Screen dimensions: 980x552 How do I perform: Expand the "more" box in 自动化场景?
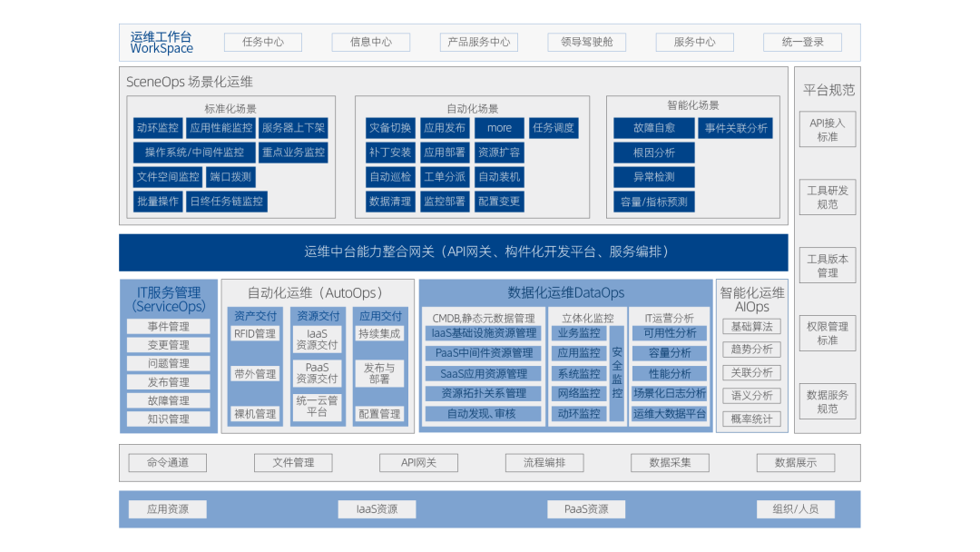click(499, 128)
